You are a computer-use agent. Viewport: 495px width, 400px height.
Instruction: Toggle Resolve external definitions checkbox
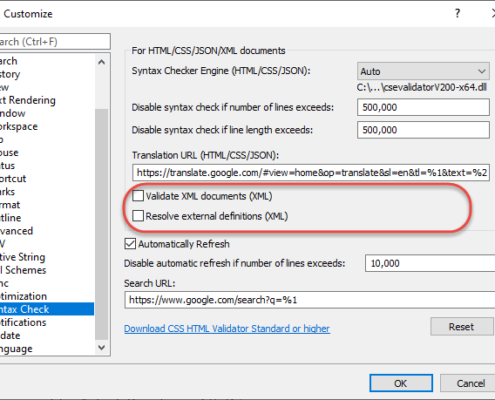[x=138, y=216]
